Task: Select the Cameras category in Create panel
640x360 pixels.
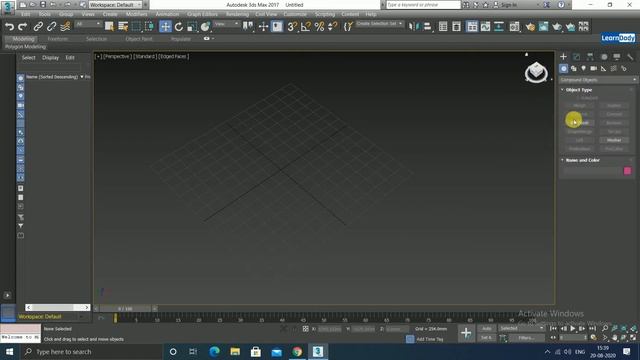Action: (593, 69)
